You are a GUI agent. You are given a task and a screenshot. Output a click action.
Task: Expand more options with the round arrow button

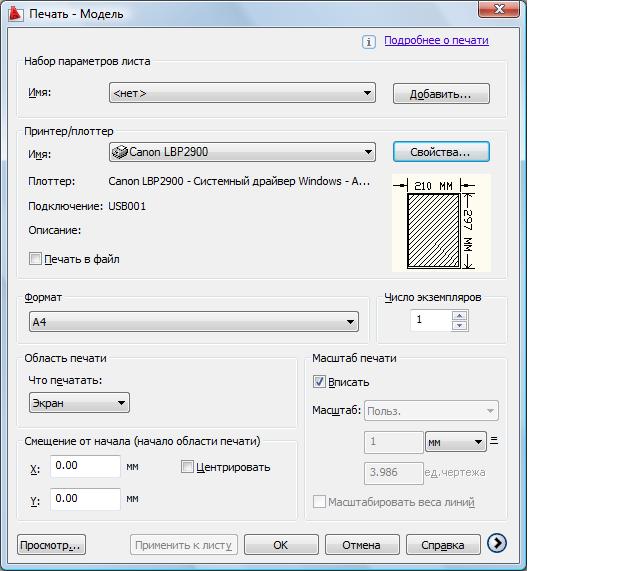[497, 543]
